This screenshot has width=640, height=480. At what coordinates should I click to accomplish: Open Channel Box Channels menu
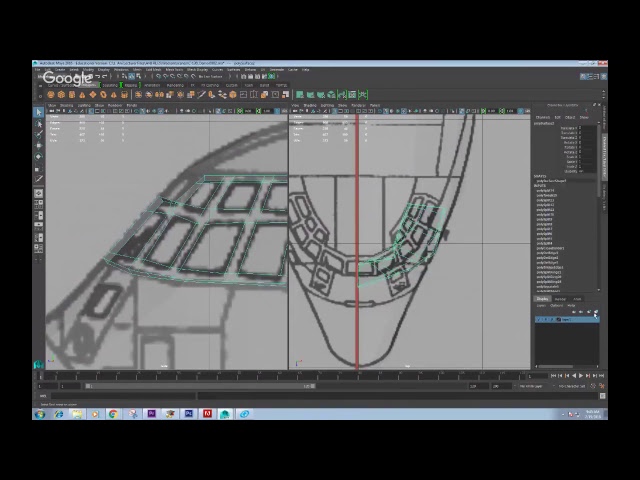click(542, 117)
